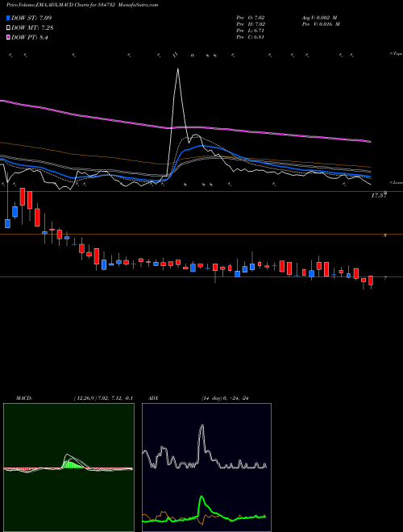This screenshot has height=532, width=403.
Task: Click the ADX parameters '(14 day) 6, +24, -24'
Action: pos(225,398)
